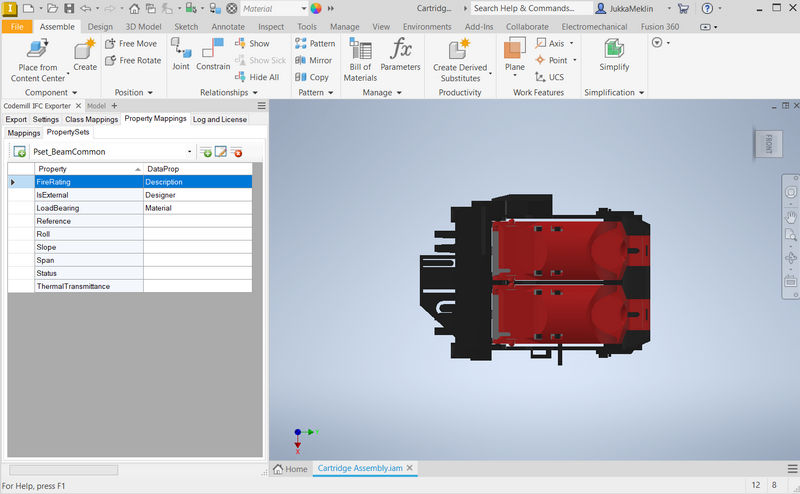Open the appearance color wheel picker
Screen dimensions: 800x494
[x=316, y=8]
